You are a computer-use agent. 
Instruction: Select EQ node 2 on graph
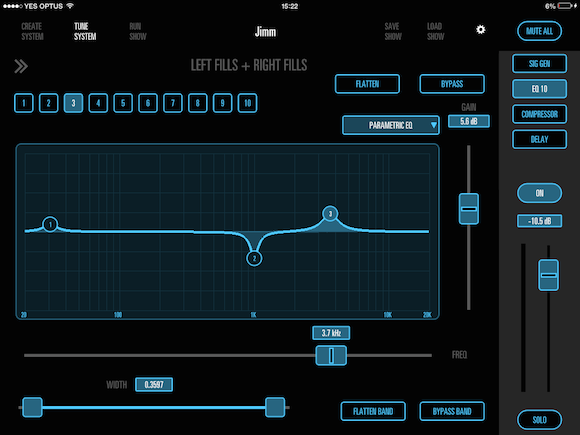click(254, 258)
